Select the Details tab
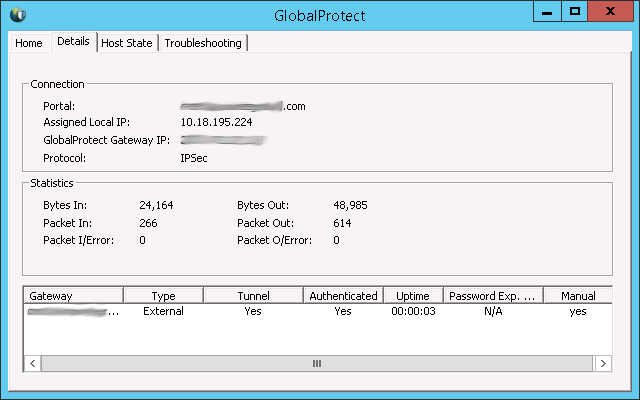The image size is (640, 400). (x=73, y=41)
